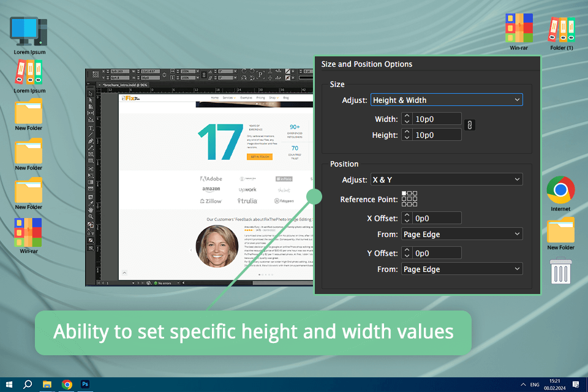Select the Rectangle Frame tool
The height and width of the screenshot is (392, 588).
point(91,154)
